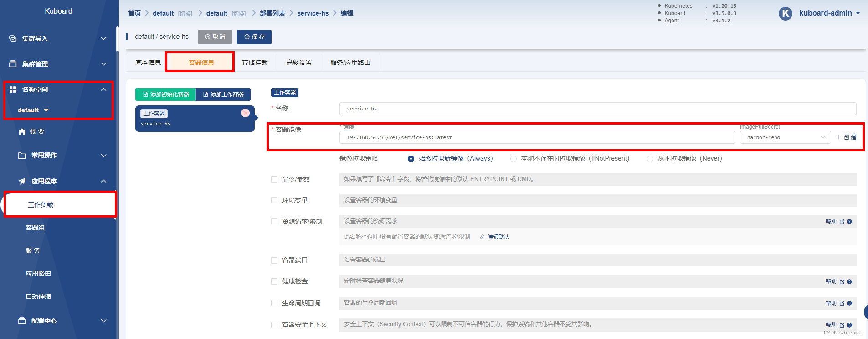Open 自动伸缩 in the sidebar
Viewport: 868px width, 339px height.
click(x=38, y=297)
